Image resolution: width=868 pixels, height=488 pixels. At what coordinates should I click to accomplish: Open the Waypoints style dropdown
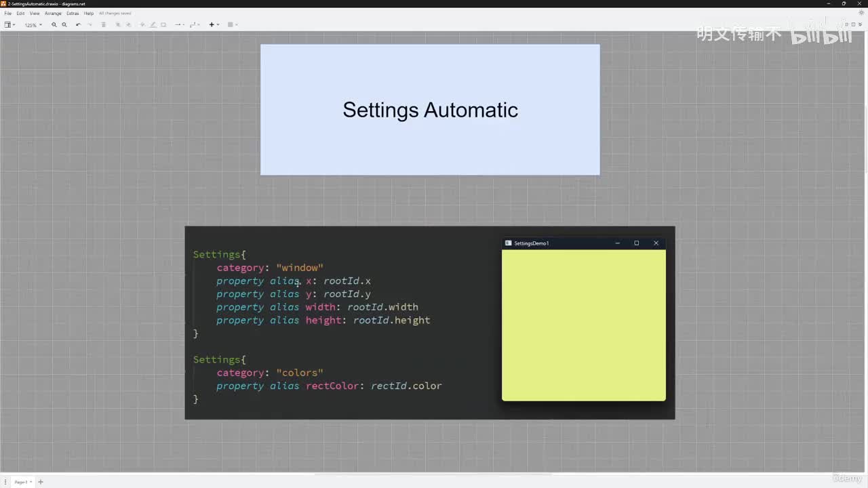(x=194, y=25)
